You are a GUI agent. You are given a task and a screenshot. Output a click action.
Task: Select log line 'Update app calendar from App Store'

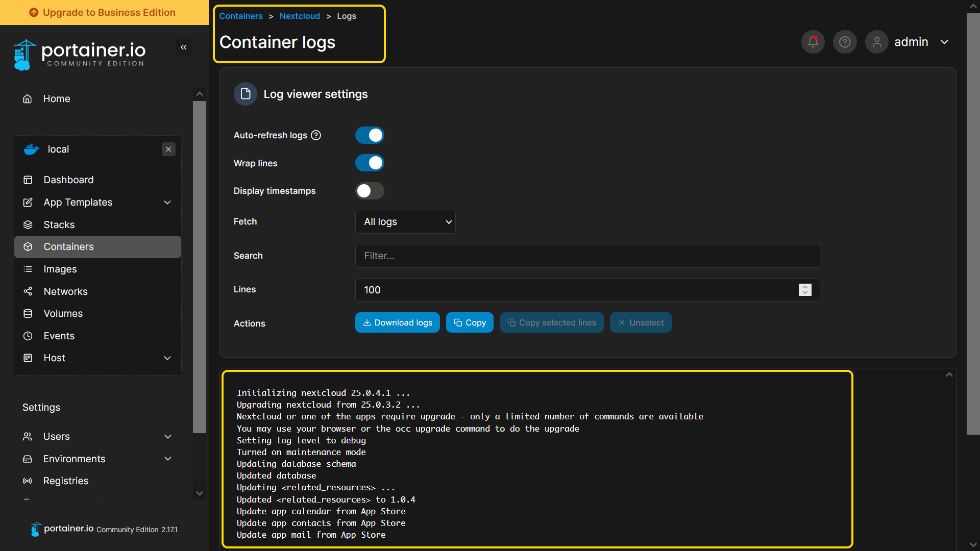321,511
